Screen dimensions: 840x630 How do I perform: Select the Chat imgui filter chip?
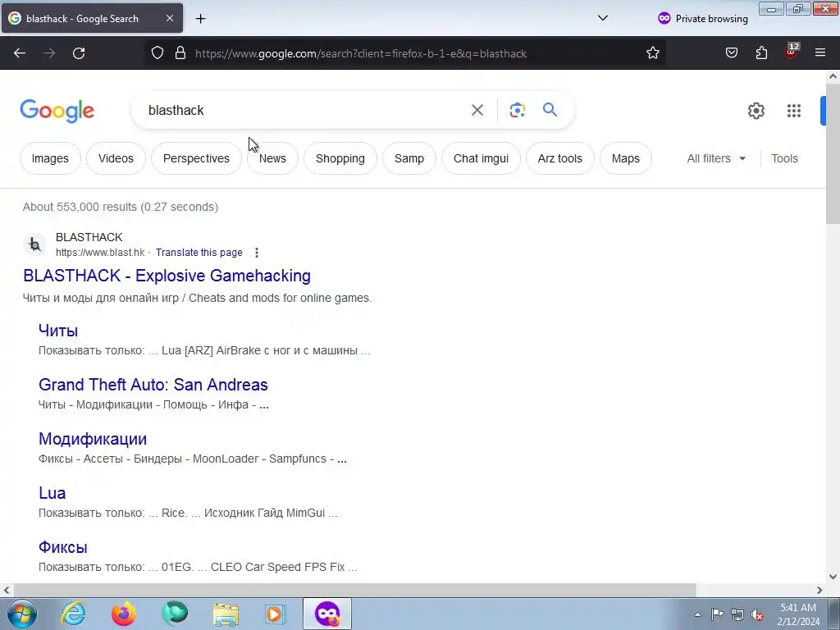(481, 158)
